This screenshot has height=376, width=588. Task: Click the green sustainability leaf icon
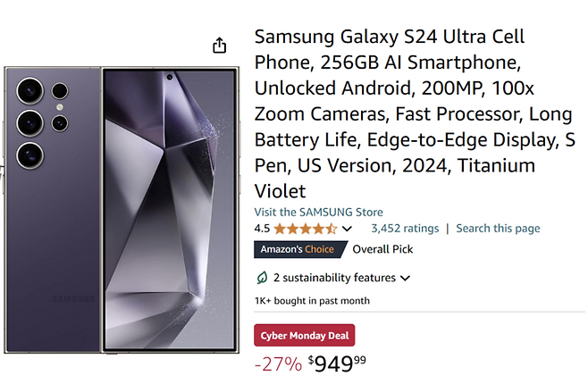[x=262, y=278]
